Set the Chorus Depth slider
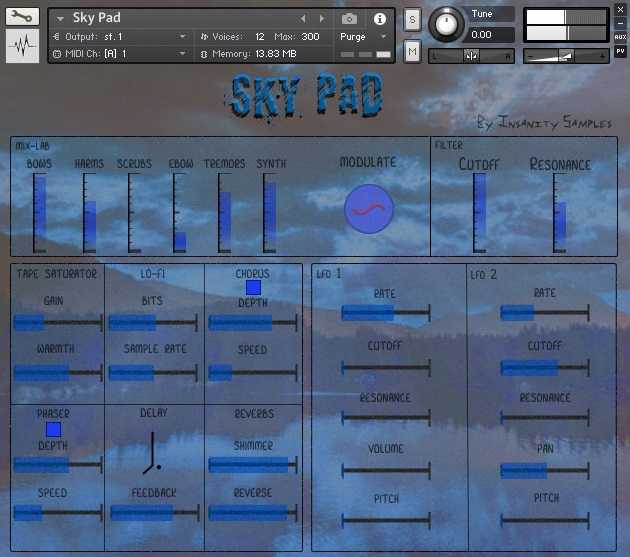Screen dimensions: 630x557 coord(253,322)
